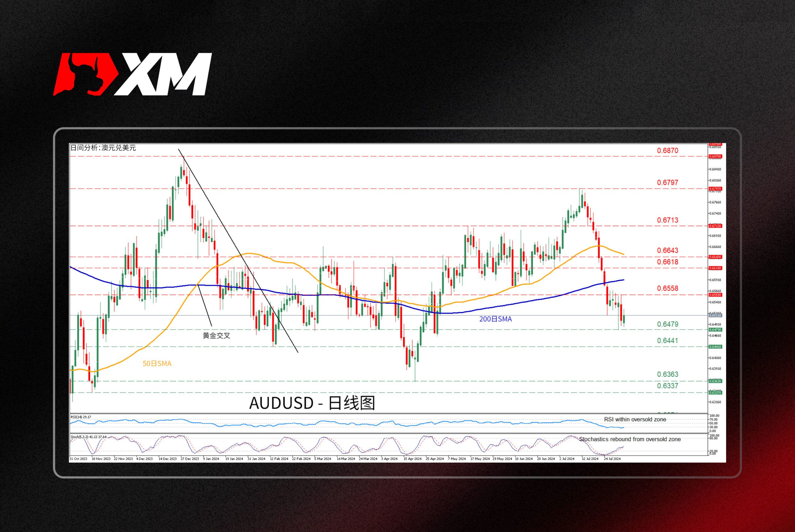The image size is (795, 532).
Task: Click the 0.66660 price axis tick
Action: [x=715, y=247]
